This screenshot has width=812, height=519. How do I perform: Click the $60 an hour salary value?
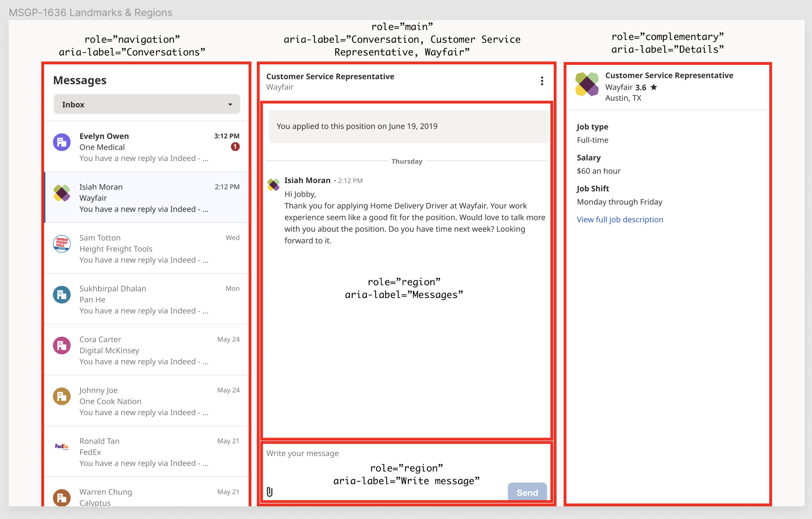pyautogui.click(x=598, y=171)
